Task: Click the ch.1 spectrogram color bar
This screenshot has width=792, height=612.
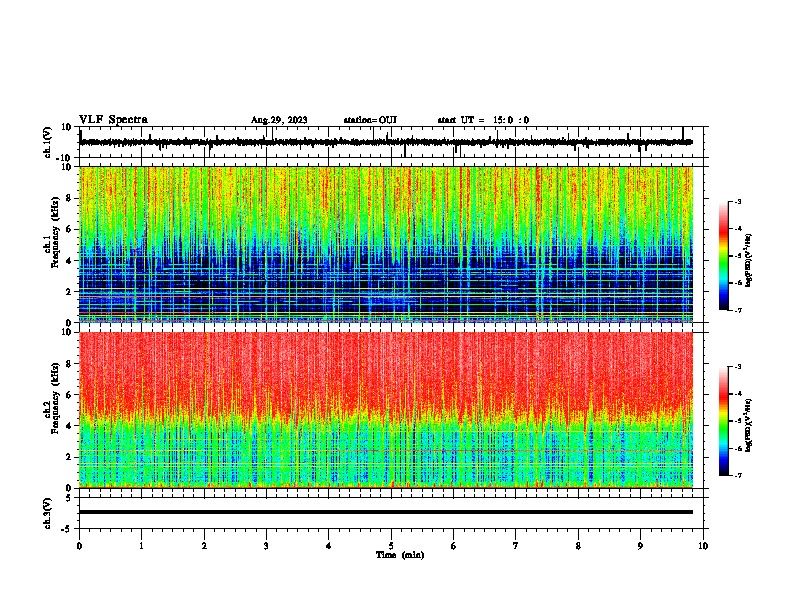Action: (x=723, y=256)
